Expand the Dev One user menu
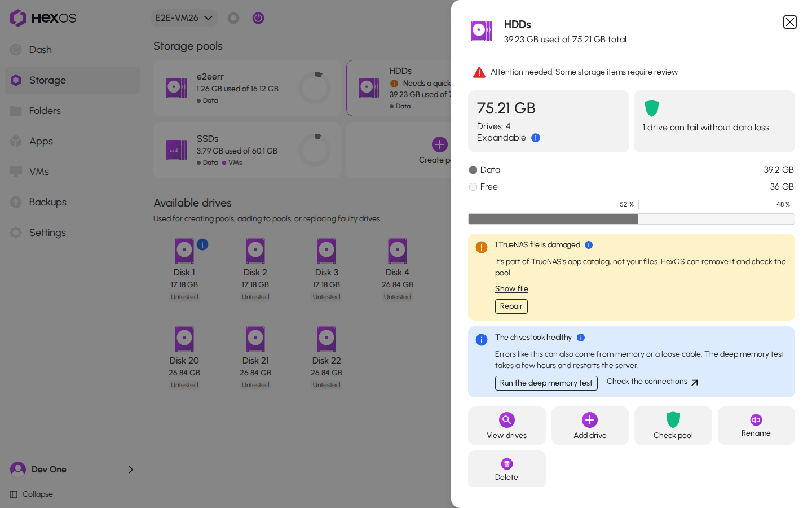812x508 pixels. [x=72, y=470]
